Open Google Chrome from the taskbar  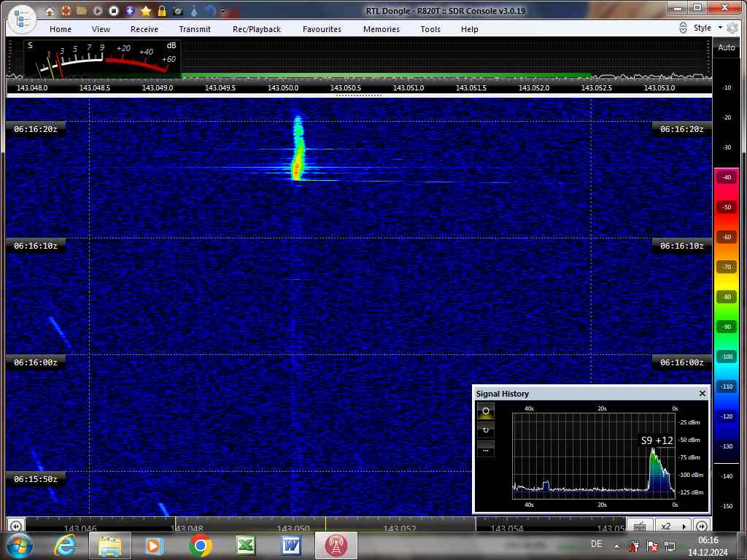[x=200, y=545]
